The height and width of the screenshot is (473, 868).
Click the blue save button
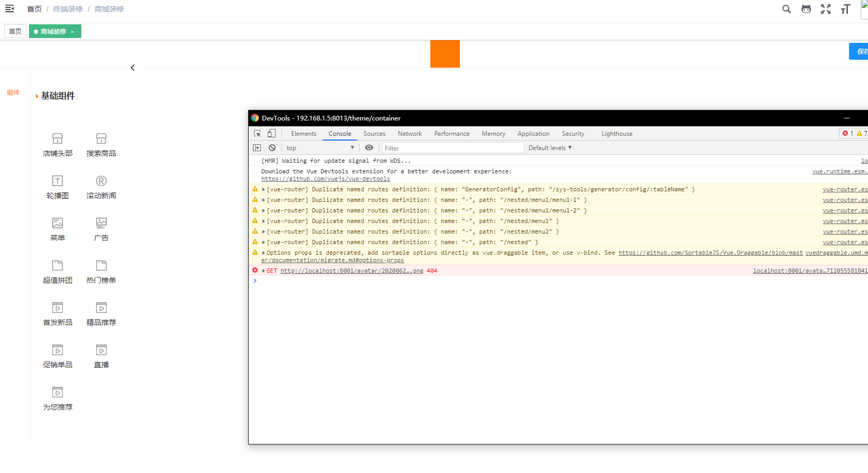point(859,51)
